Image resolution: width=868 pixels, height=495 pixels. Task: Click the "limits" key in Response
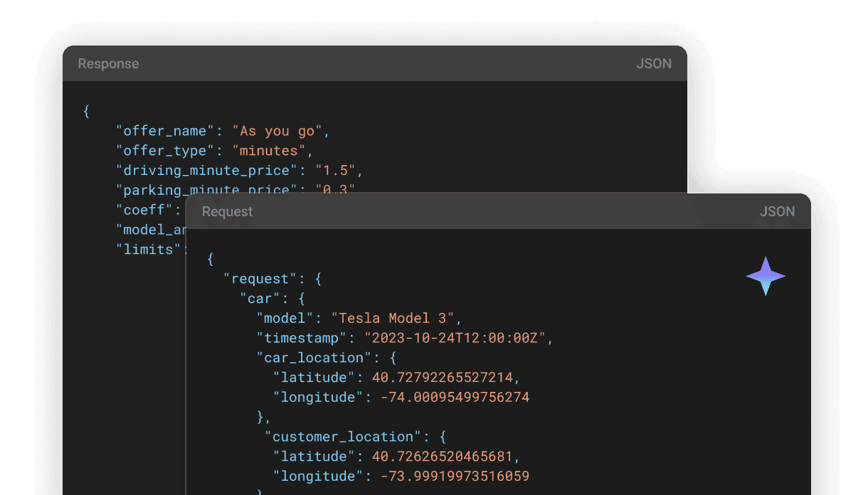pos(148,250)
